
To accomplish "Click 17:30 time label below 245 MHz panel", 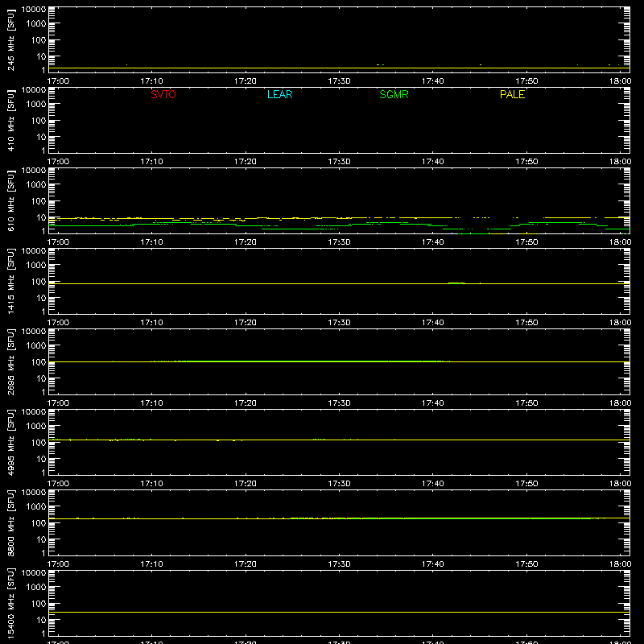I will [x=339, y=81].
